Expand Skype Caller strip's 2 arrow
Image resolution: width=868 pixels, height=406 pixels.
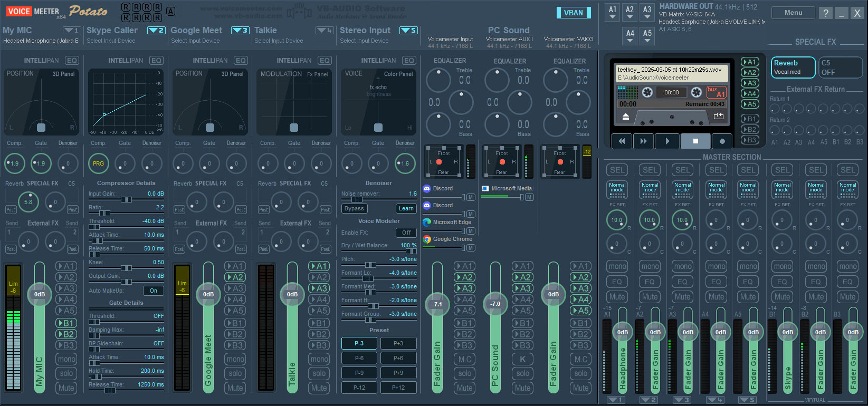pyautogui.click(x=156, y=31)
